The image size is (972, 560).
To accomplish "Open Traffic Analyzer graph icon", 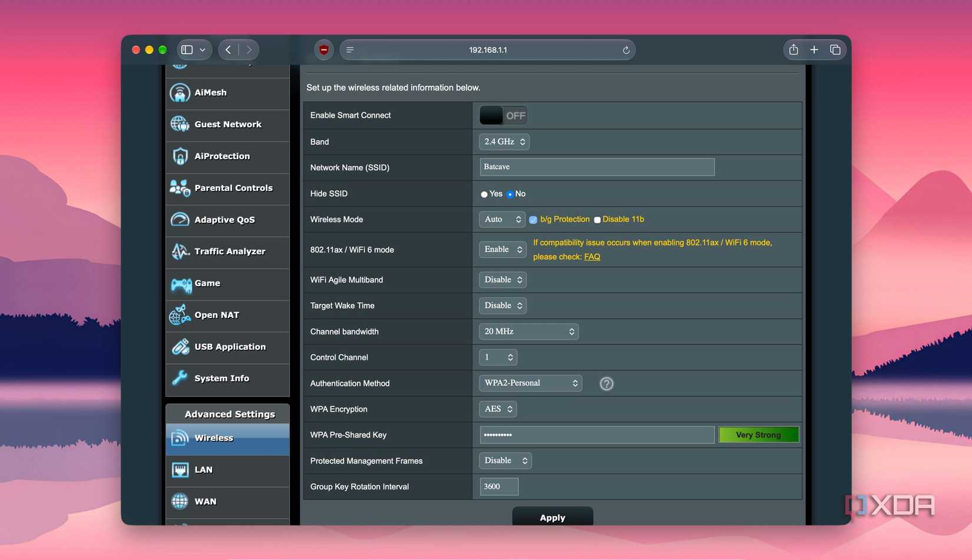I will (x=180, y=251).
